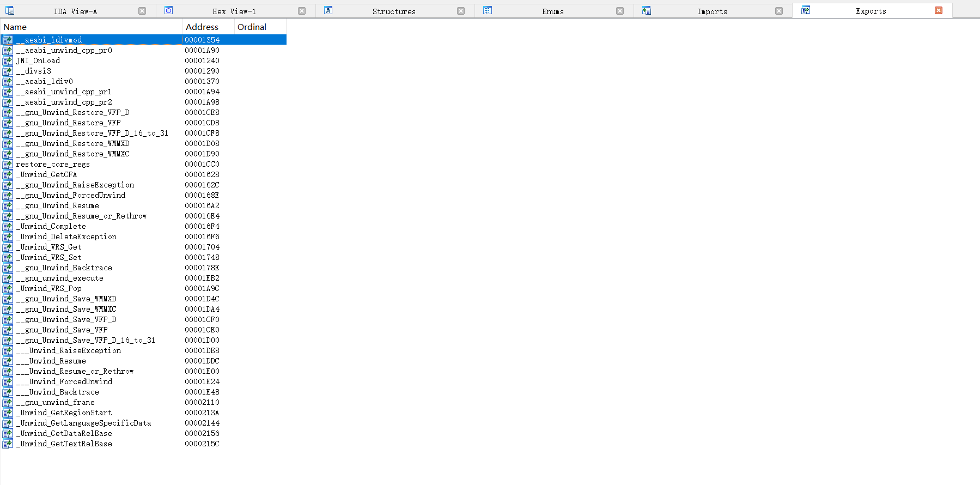Image resolution: width=980 pixels, height=485 pixels.
Task: Open the Imports tab
Action: [711, 11]
